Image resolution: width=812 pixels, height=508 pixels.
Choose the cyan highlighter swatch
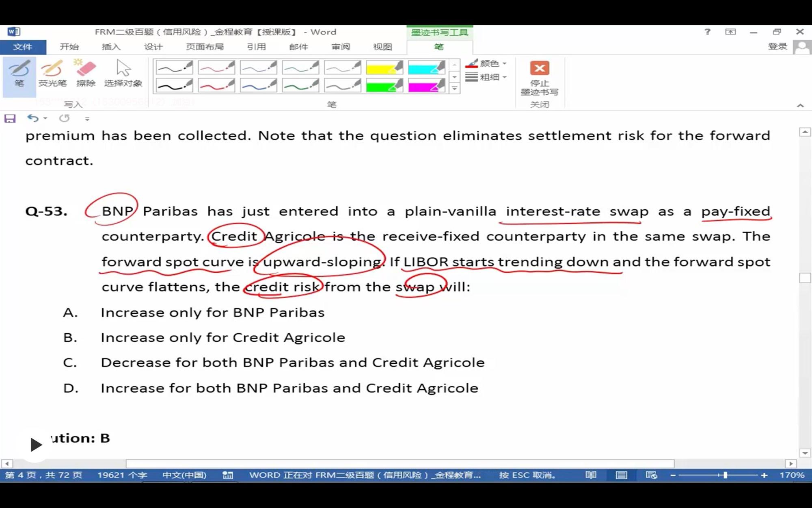coord(426,67)
